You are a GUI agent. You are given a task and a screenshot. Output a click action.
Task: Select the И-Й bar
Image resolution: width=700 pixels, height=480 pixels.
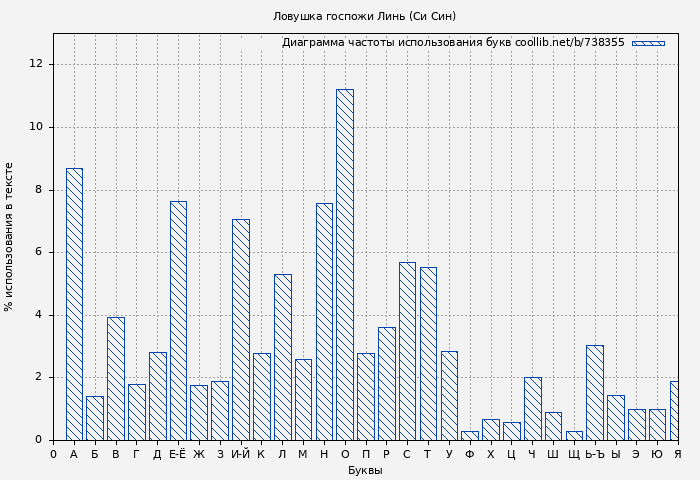(x=241, y=330)
